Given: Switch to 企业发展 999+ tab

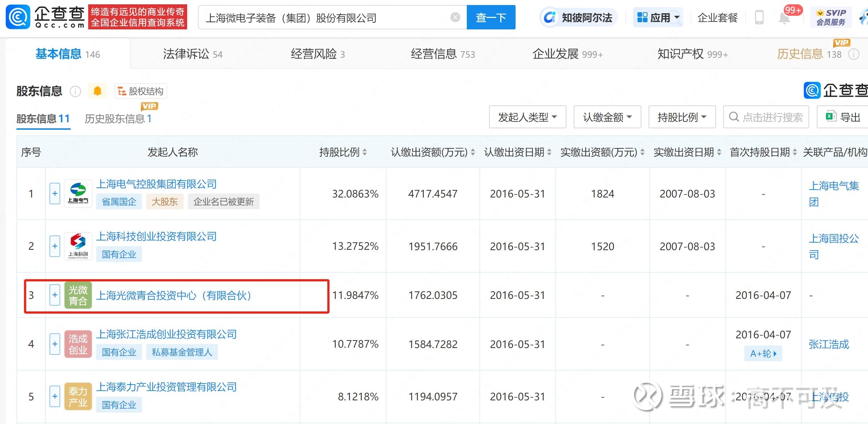Looking at the screenshot, I should pos(568,54).
